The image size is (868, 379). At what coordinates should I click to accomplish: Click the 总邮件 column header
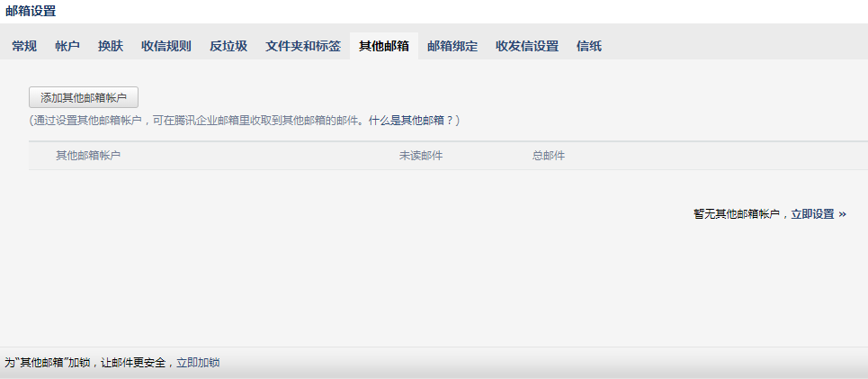549,156
